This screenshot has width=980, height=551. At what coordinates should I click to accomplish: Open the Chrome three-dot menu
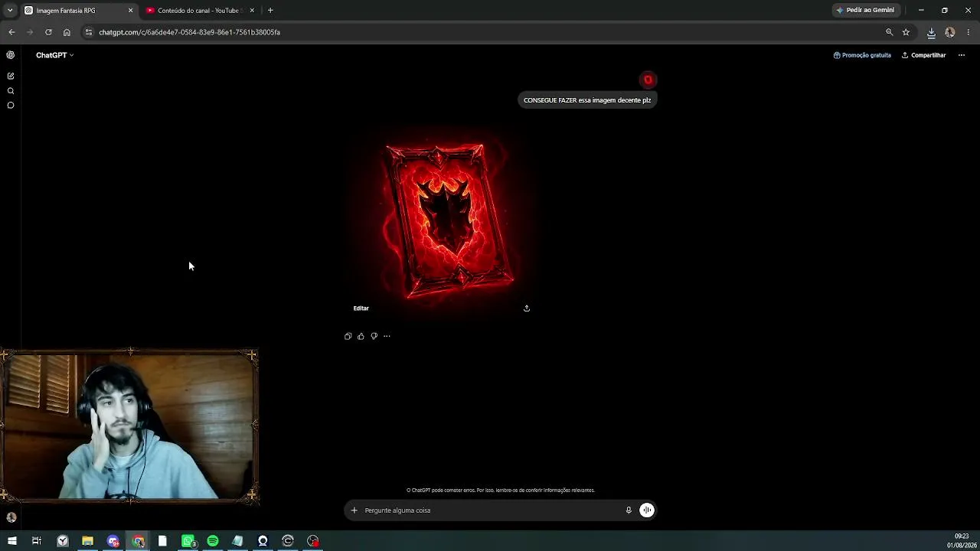pos(969,32)
